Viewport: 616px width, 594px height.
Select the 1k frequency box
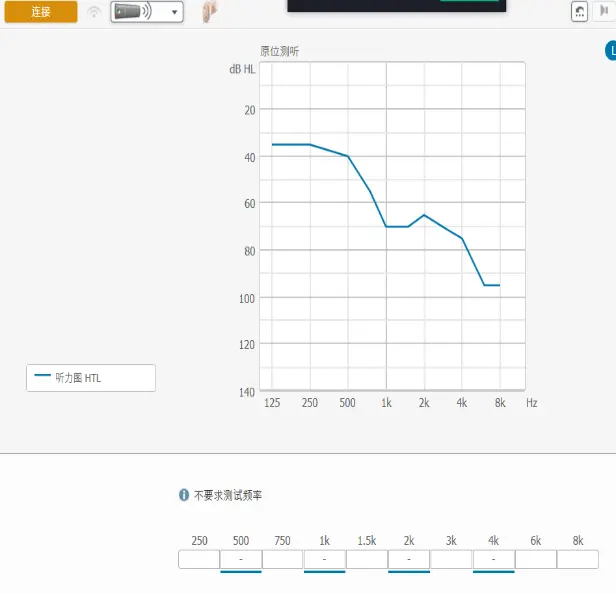click(x=325, y=559)
